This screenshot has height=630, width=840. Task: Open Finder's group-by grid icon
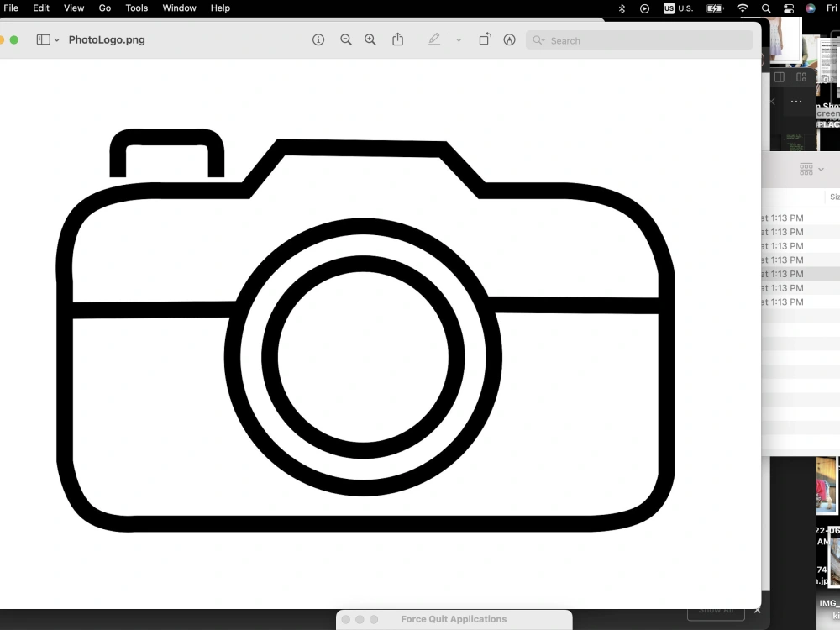click(806, 170)
